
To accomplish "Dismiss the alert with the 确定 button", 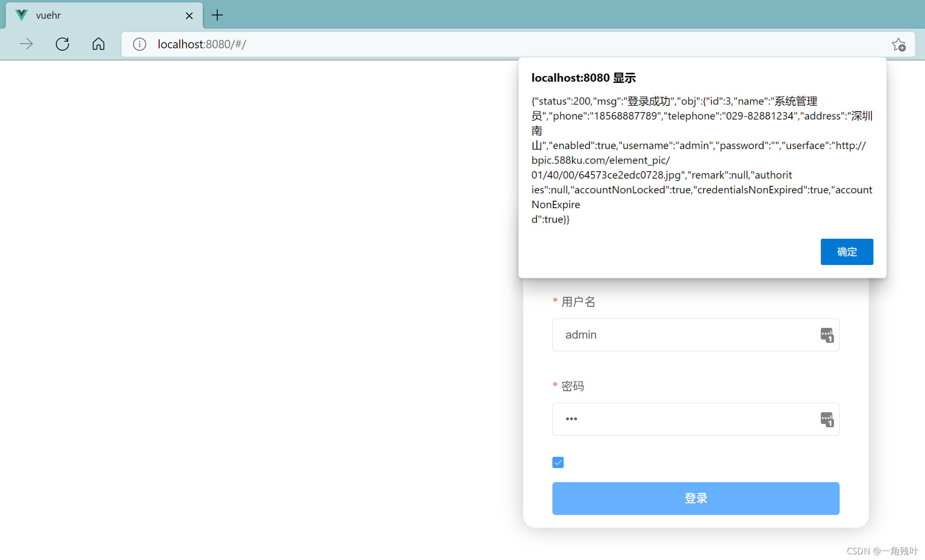I will point(847,252).
